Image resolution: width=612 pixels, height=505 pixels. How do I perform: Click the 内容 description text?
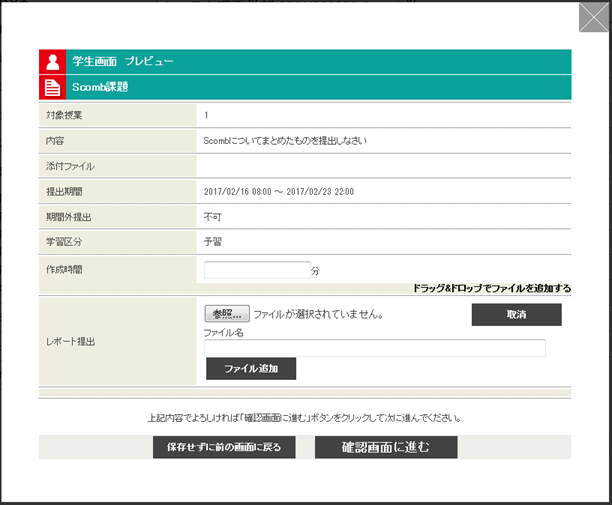pyautogui.click(x=285, y=141)
